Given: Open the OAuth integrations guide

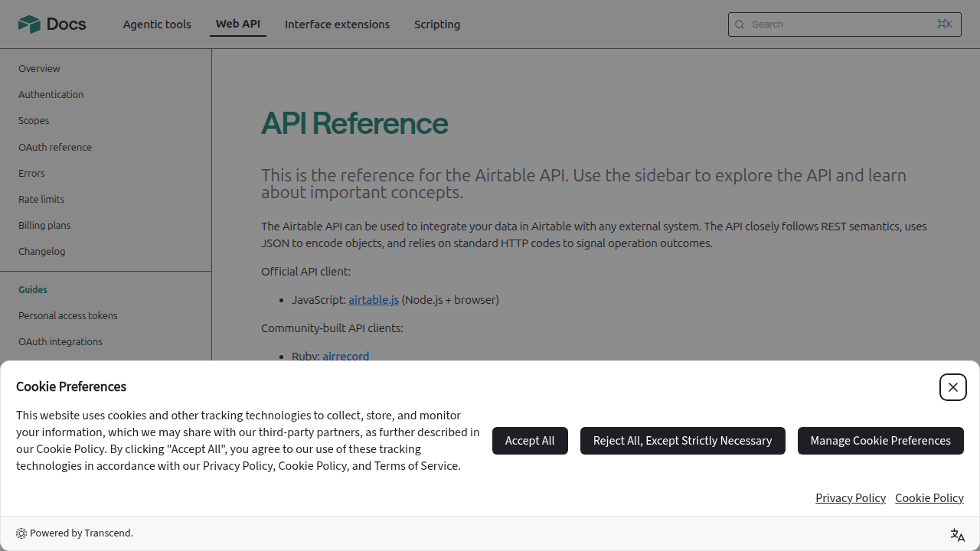Looking at the screenshot, I should coord(60,341).
